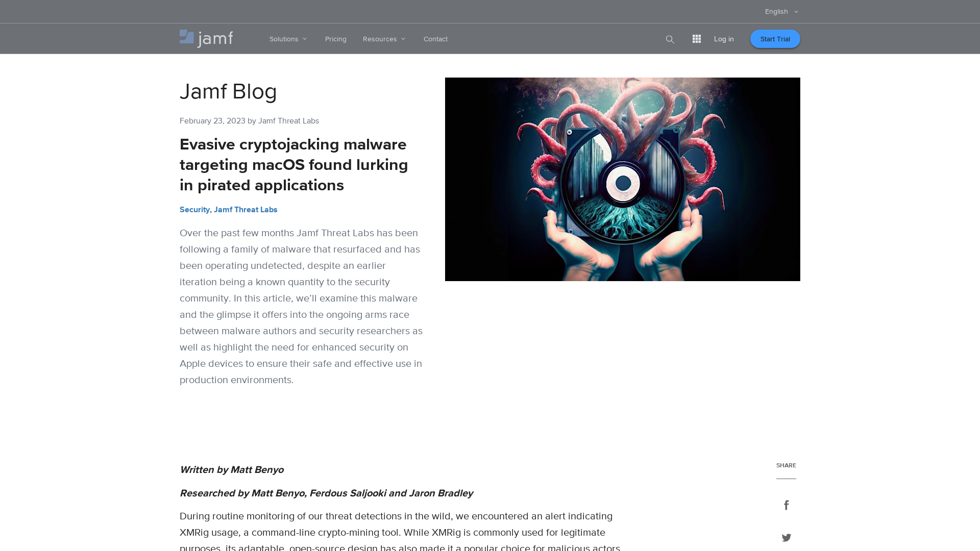Open the search icon overlay
This screenshot has height=551, width=980.
[669, 38]
